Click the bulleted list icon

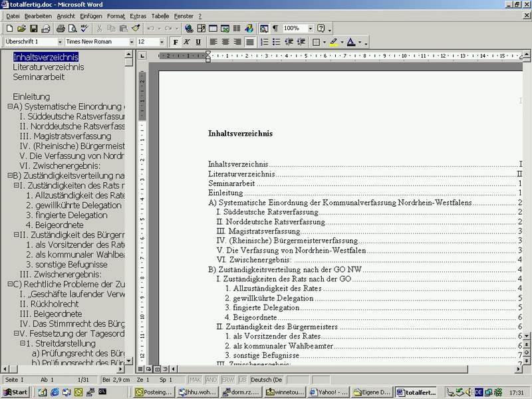pyautogui.click(x=277, y=42)
